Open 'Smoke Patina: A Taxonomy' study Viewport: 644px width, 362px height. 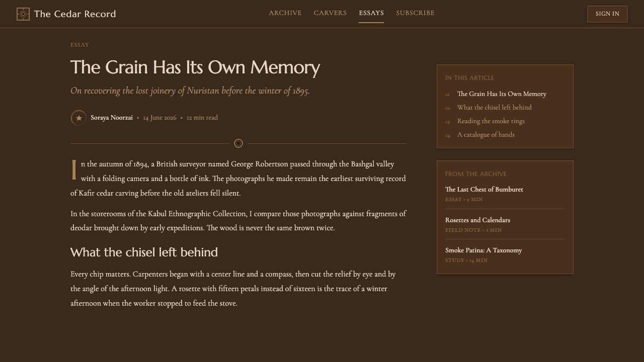coord(484,250)
